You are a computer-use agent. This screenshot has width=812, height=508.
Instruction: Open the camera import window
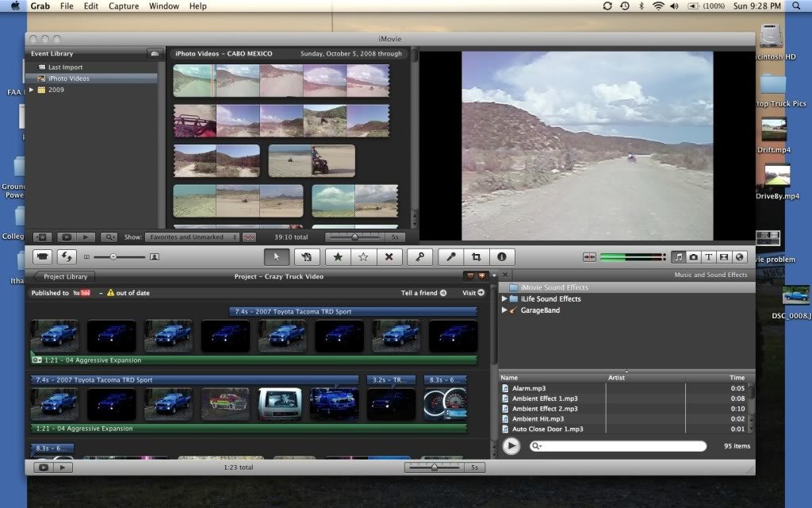coord(43,256)
